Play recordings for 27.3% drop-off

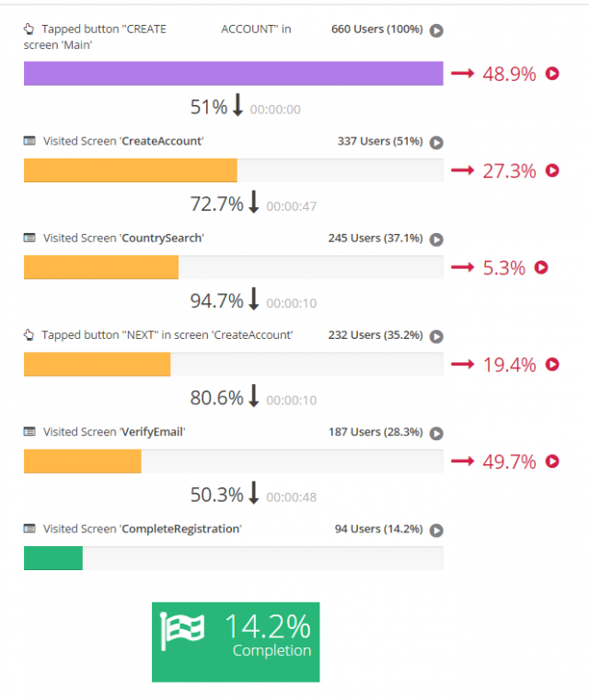[x=552, y=170]
